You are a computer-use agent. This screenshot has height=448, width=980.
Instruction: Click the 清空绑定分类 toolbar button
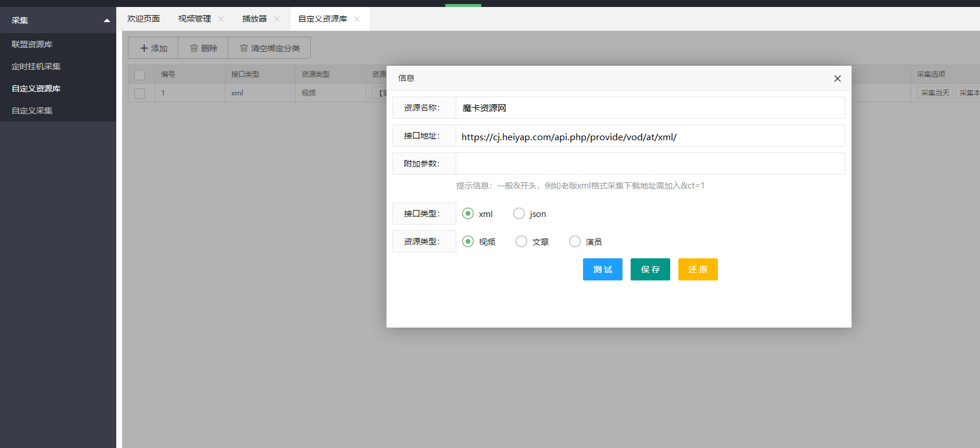coord(270,48)
